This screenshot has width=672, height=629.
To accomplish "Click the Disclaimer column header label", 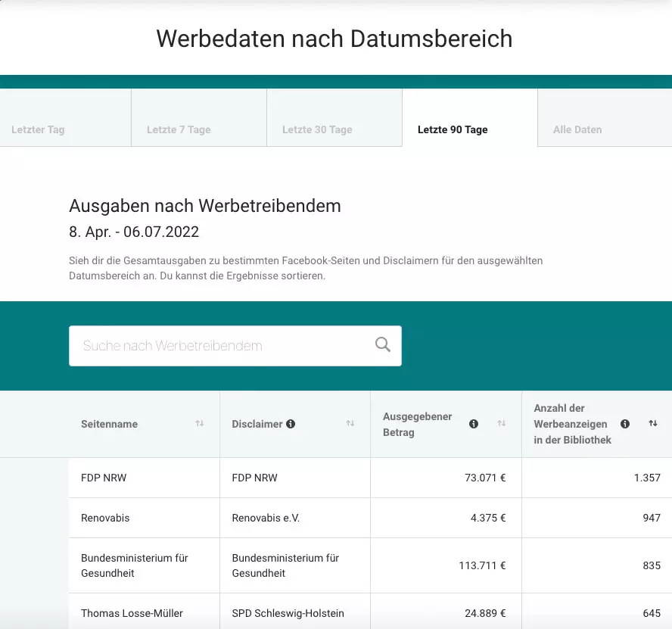I will click(x=257, y=424).
